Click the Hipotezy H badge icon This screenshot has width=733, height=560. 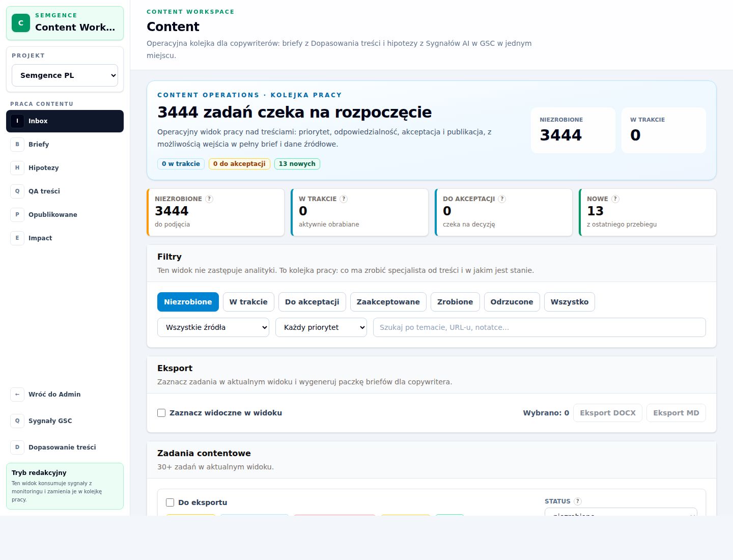pyautogui.click(x=17, y=168)
